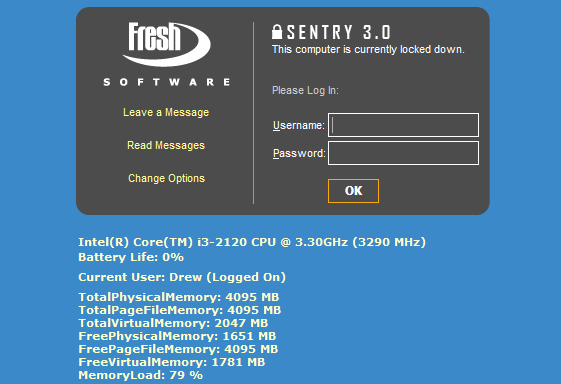Open the Read Messages link
The image size is (561, 384).
(166, 145)
